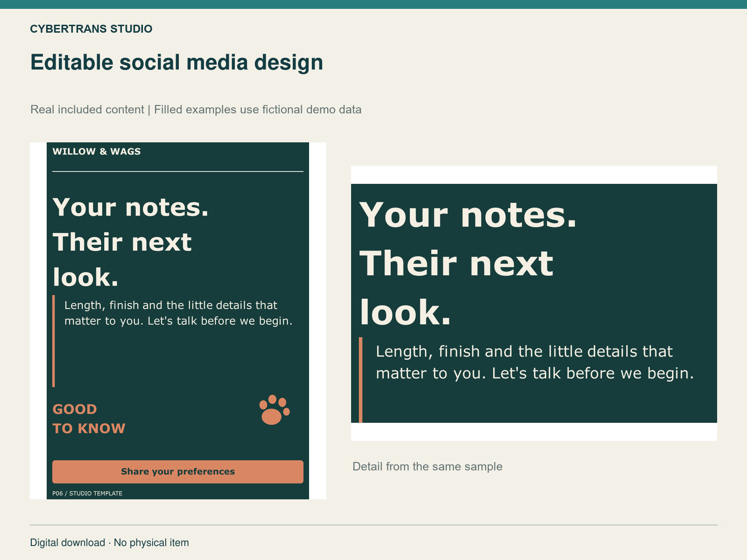This screenshot has height=560, width=747.
Task: Click the P06 / STUDIO TEMPLATE footer text
Action: [87, 493]
